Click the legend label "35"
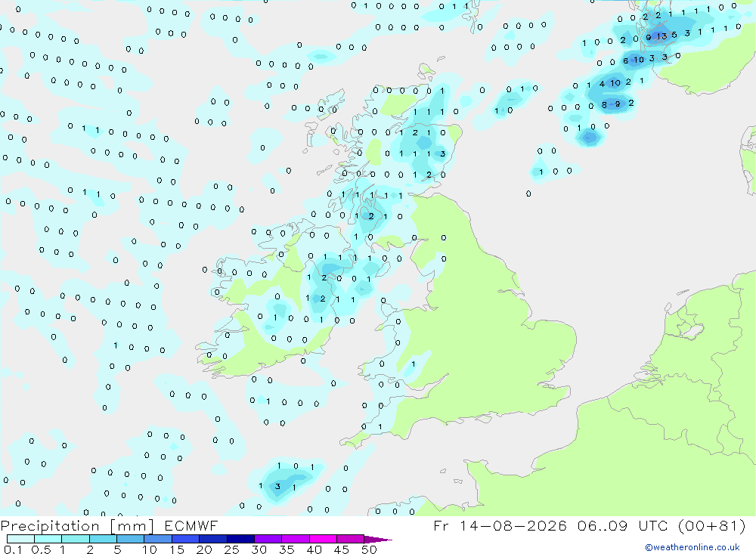Image resolution: width=756 pixels, height=554 pixels. (287, 549)
